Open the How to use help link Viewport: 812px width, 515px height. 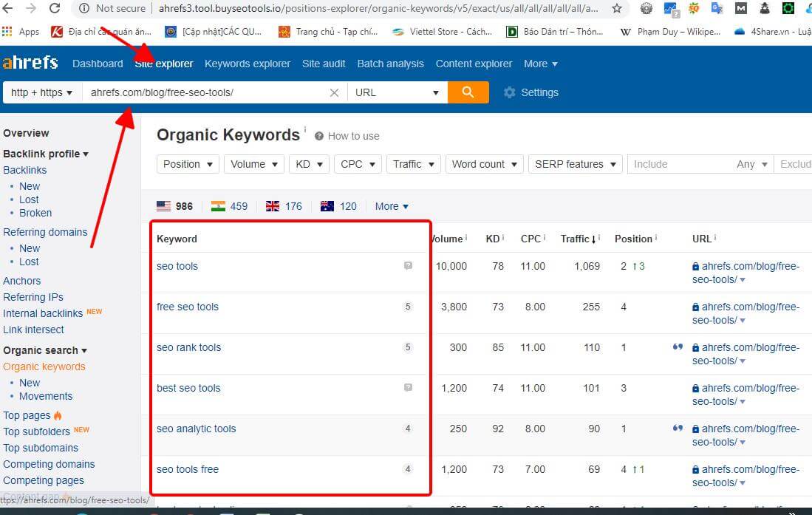tap(347, 136)
